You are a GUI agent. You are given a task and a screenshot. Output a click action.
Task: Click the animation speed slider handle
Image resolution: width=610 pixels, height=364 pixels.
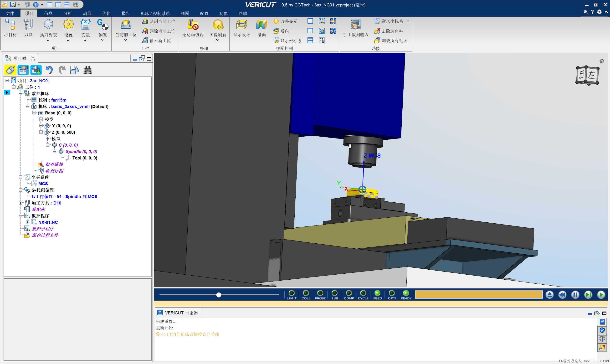(x=219, y=295)
